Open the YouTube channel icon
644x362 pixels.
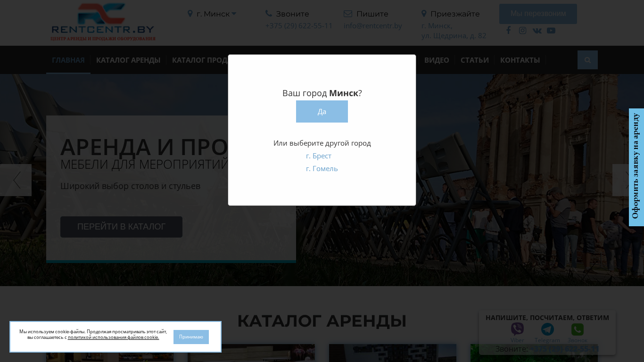(x=551, y=31)
